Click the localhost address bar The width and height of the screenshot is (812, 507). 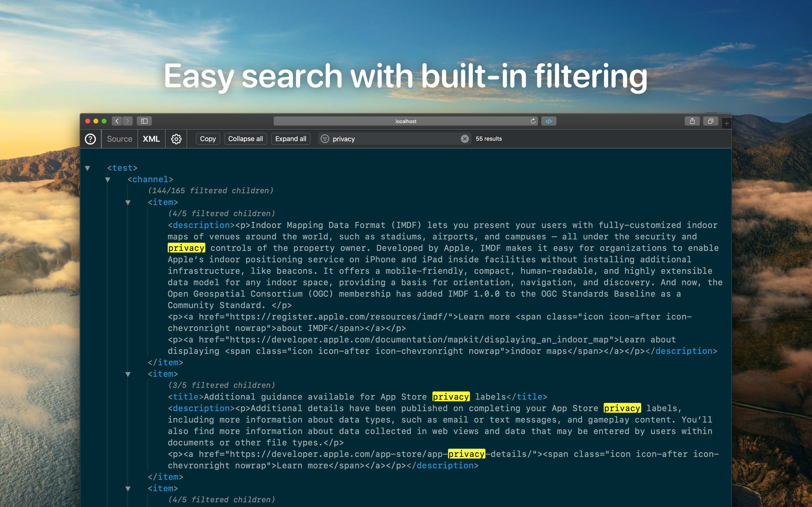pos(405,121)
